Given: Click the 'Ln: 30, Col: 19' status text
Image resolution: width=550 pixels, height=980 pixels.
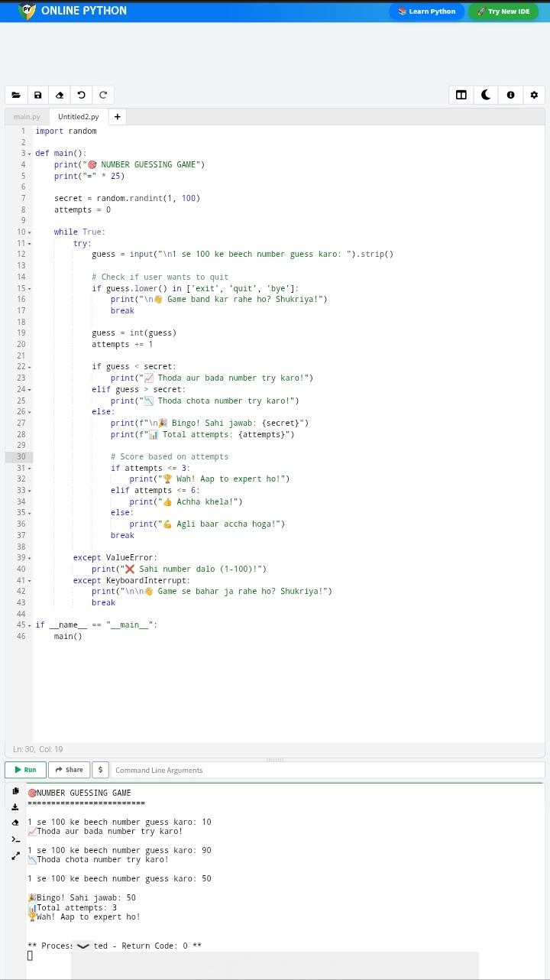Looking at the screenshot, I should 38,749.
